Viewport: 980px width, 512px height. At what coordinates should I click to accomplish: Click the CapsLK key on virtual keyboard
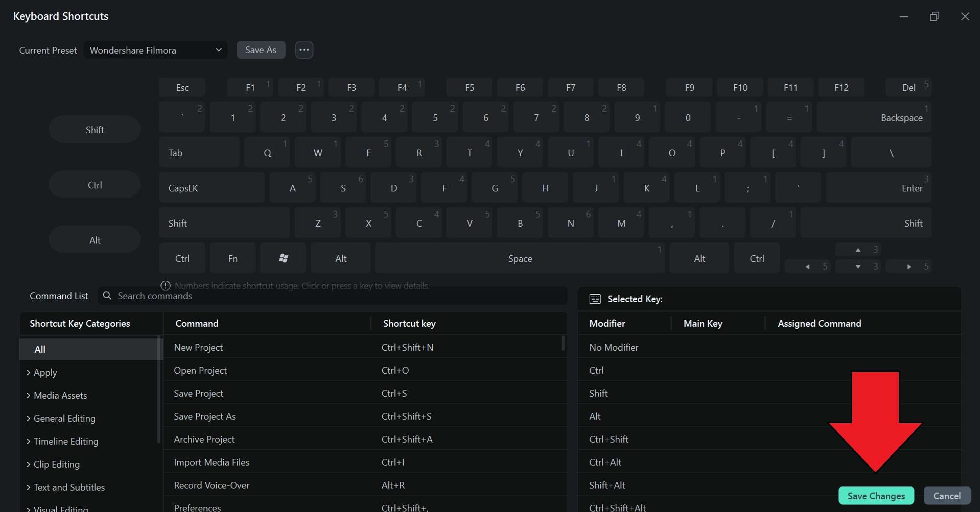coord(212,187)
